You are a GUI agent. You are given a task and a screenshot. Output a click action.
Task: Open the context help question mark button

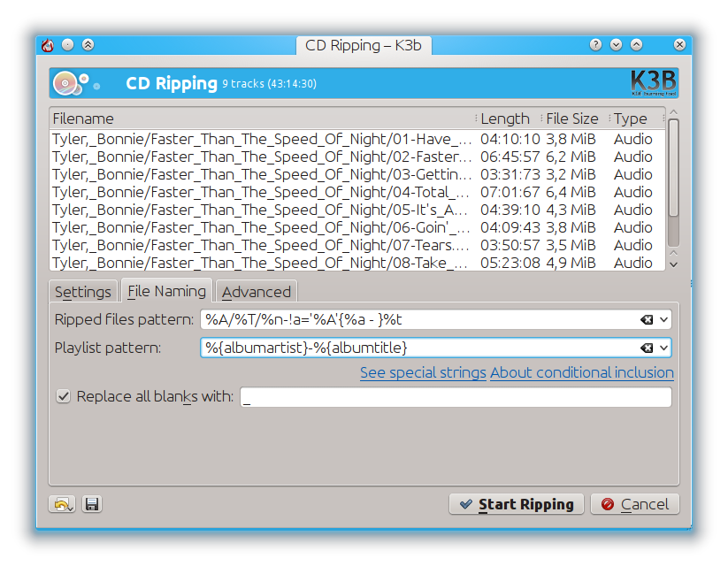coord(595,44)
